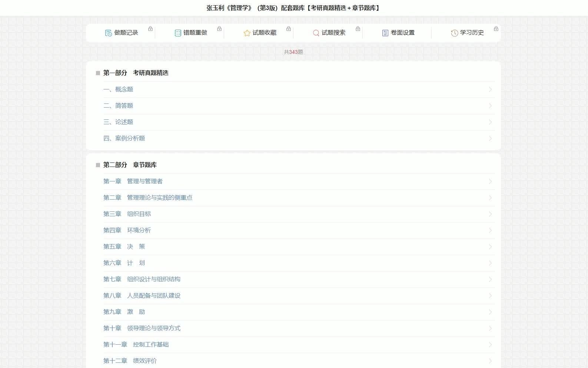
Task: Click the 试题搜索 magnifier icon
Action: tap(316, 33)
